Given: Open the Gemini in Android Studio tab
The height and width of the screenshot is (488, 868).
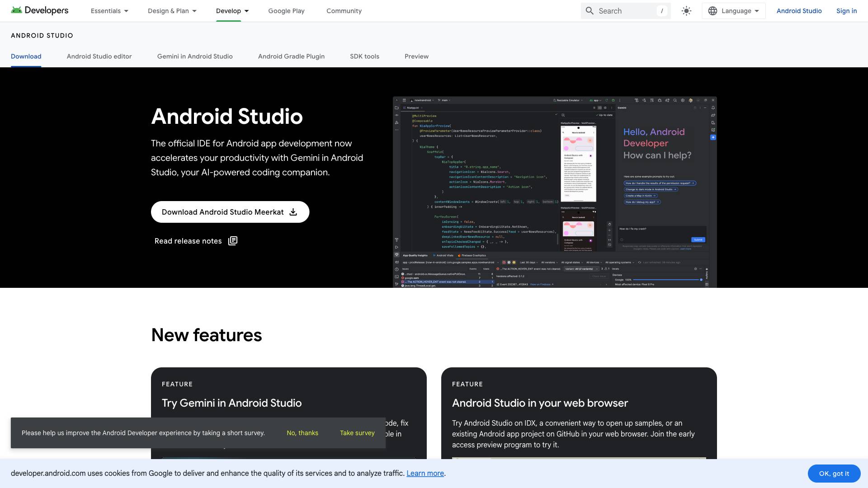Looking at the screenshot, I should pyautogui.click(x=195, y=56).
